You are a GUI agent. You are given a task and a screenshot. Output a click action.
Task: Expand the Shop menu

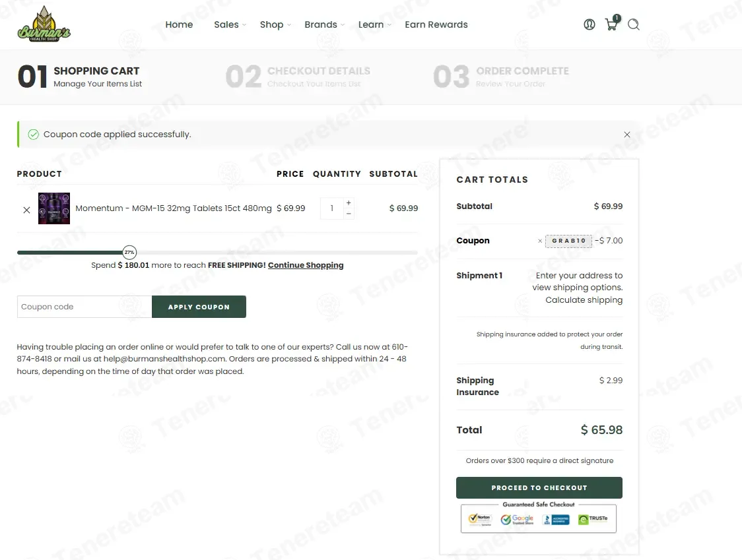pyautogui.click(x=275, y=24)
